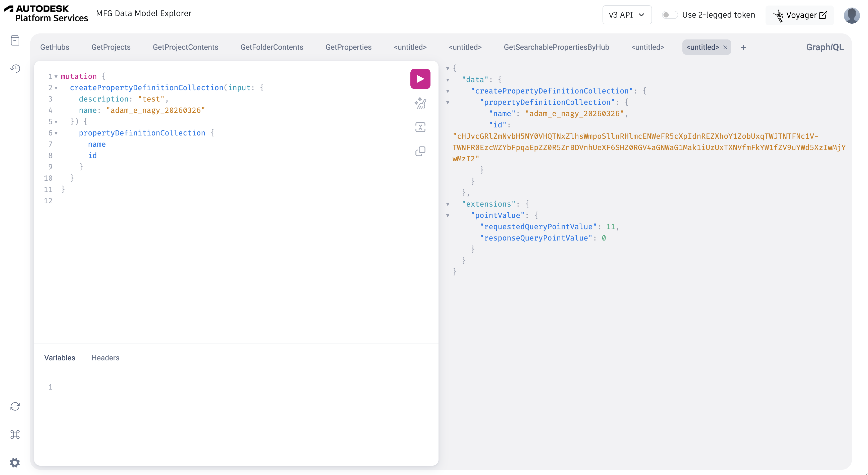Enable the Use 2-legged token toggle
868x475 pixels.
670,15
